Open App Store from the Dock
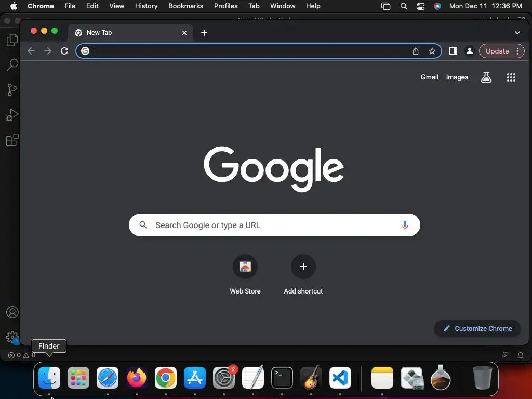Screen dimensions: 532x399 click(195, 378)
